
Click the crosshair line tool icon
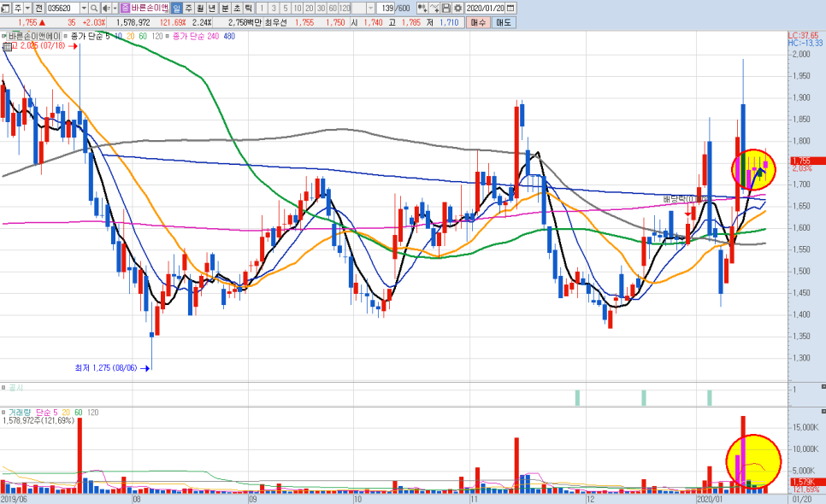point(434,8)
